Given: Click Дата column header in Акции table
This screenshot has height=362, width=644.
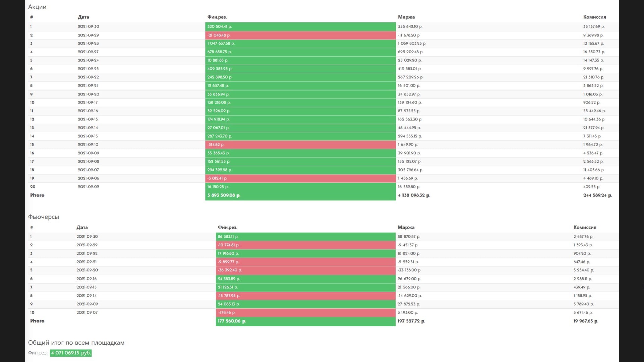Looking at the screenshot, I should point(83,17).
